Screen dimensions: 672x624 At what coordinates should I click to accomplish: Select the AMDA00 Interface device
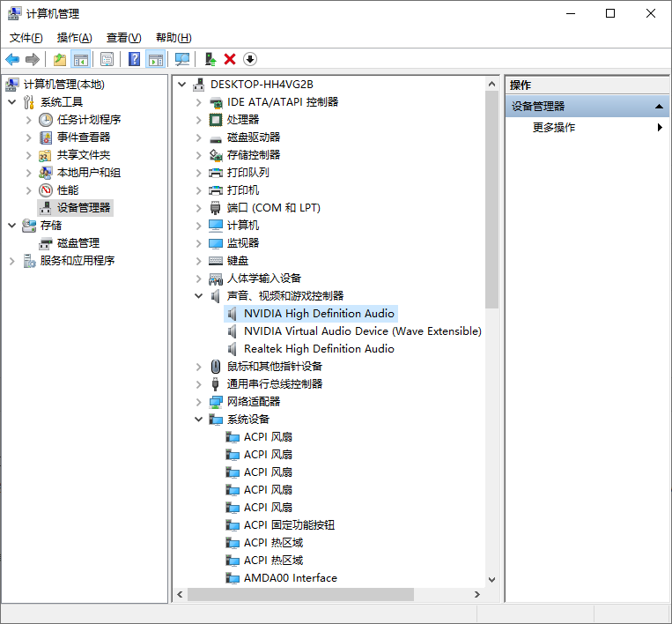click(x=290, y=578)
